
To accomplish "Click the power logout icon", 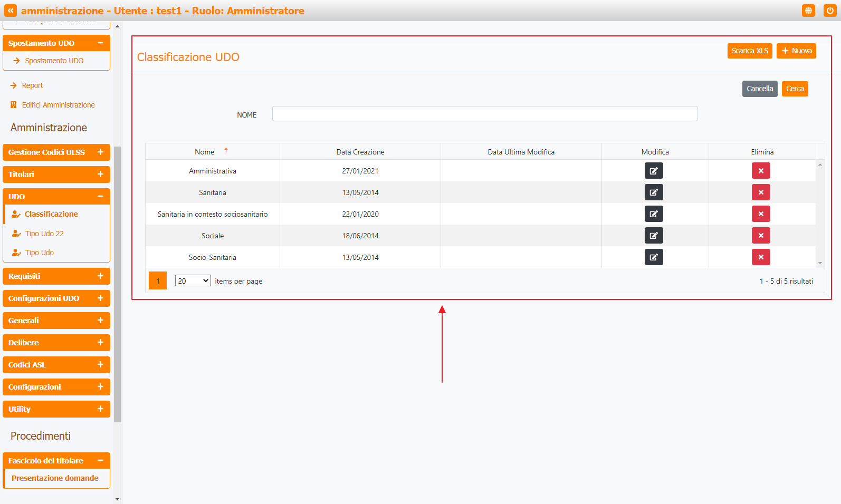I will (829, 11).
